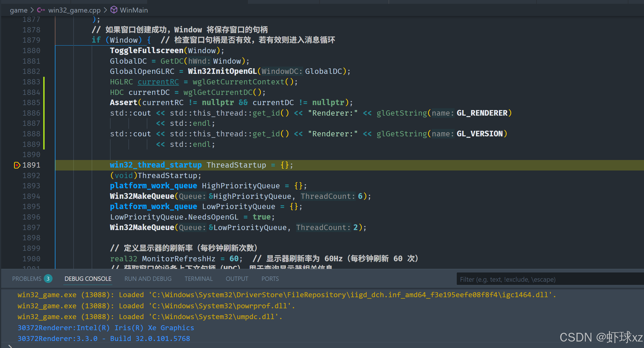Viewport: 644px width, 348px height.
Task: Toggle breakpoint in gutter beside line 1880
Action: pos(17,51)
